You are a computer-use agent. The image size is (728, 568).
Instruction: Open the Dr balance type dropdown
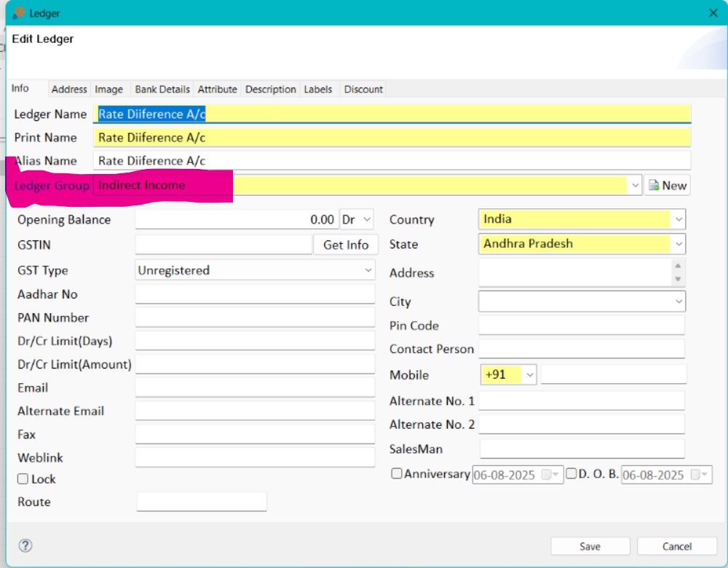pos(356,219)
